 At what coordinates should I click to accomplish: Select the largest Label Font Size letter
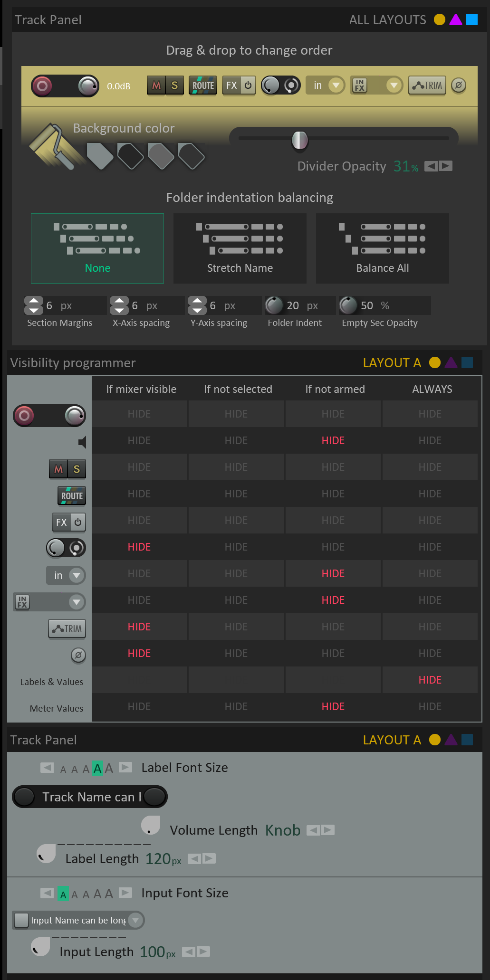[109, 768]
